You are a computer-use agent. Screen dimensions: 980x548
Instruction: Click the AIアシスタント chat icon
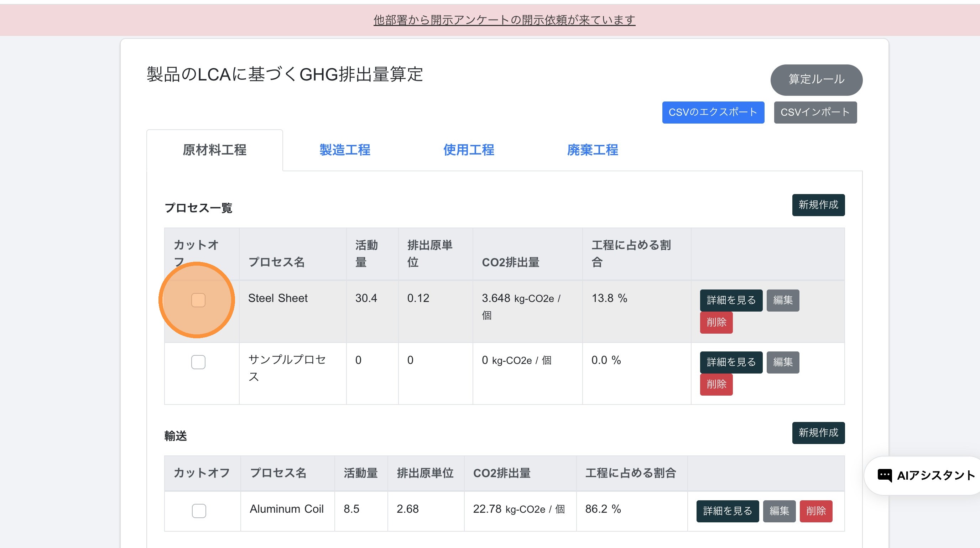pyautogui.click(x=884, y=475)
